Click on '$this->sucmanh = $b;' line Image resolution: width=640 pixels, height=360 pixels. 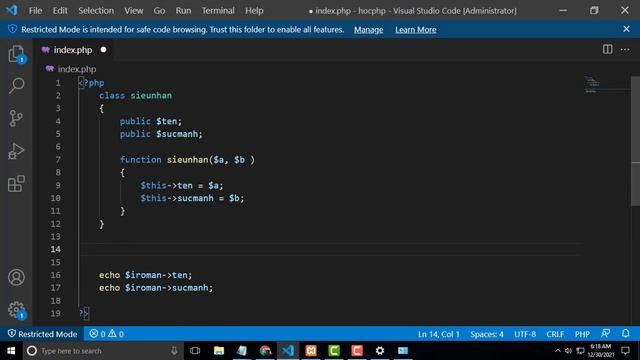point(192,198)
